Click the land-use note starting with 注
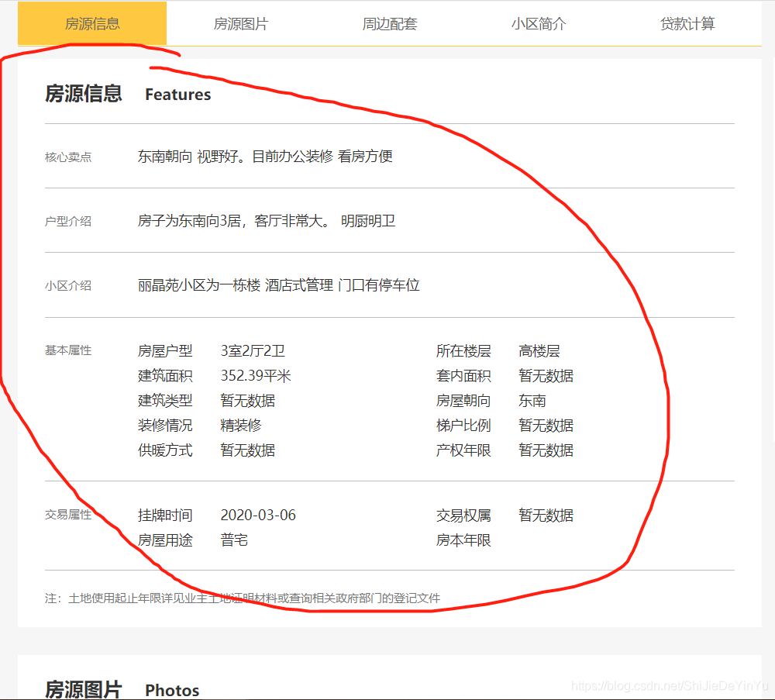 coord(243,598)
